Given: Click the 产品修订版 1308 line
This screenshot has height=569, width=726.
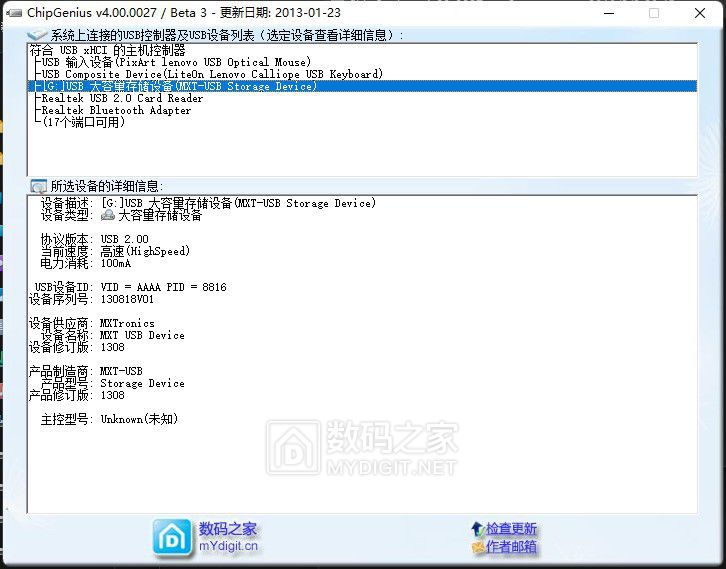Looking at the screenshot, I should click(x=76, y=395).
